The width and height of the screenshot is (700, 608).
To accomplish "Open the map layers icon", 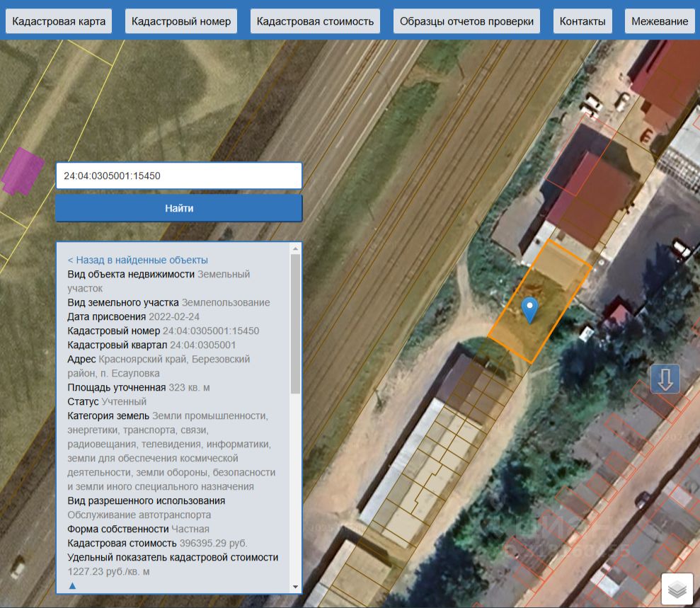I will tap(677, 590).
